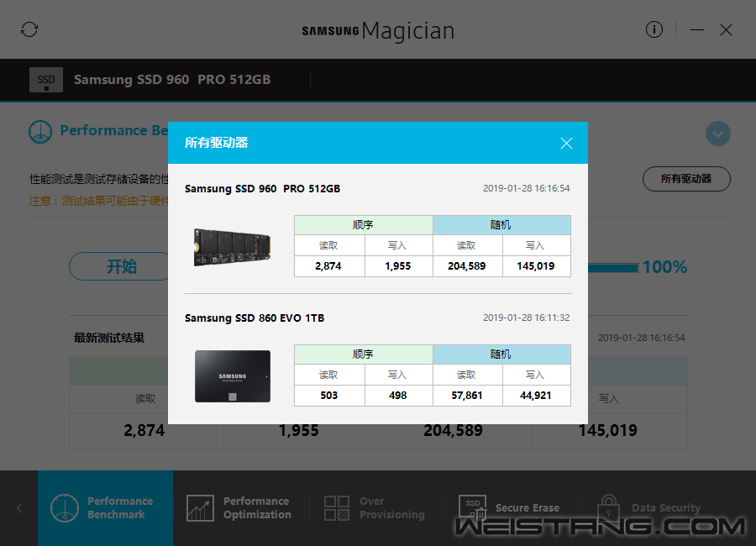Viewport: 756px width, 546px height.
Task: Open Performance Optimization tab
Action: pyautogui.click(x=239, y=508)
